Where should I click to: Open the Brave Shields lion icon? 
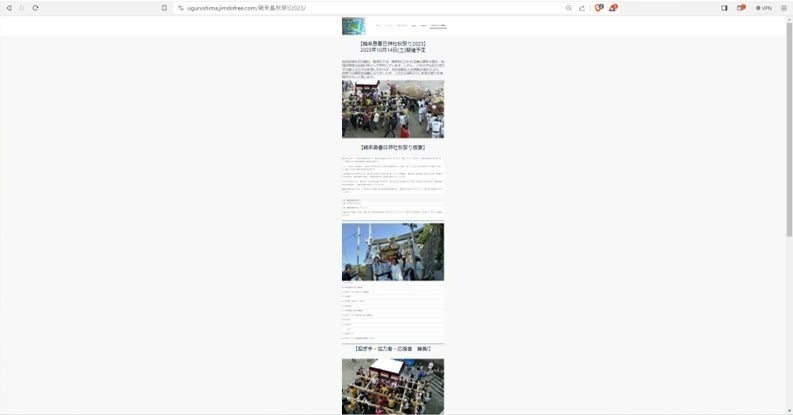click(599, 7)
